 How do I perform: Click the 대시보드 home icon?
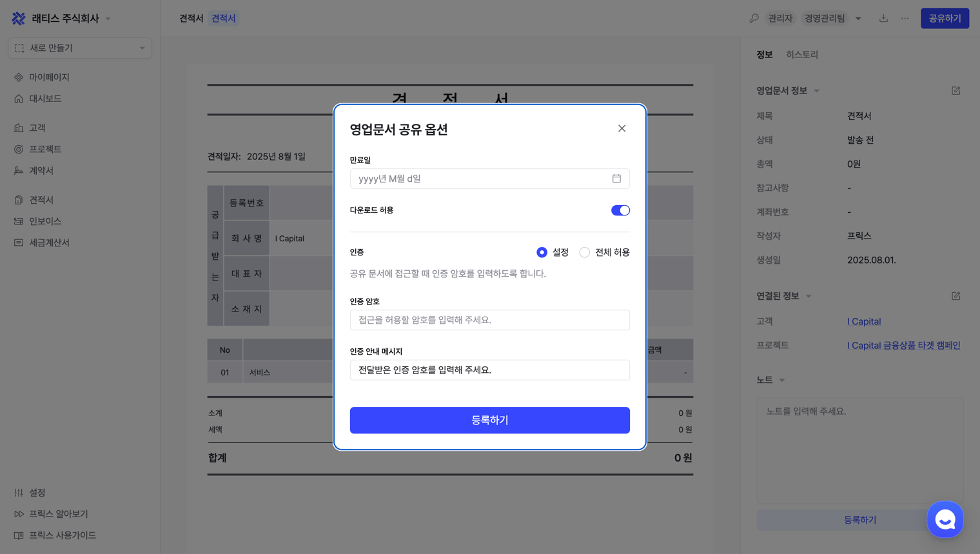pos(19,99)
